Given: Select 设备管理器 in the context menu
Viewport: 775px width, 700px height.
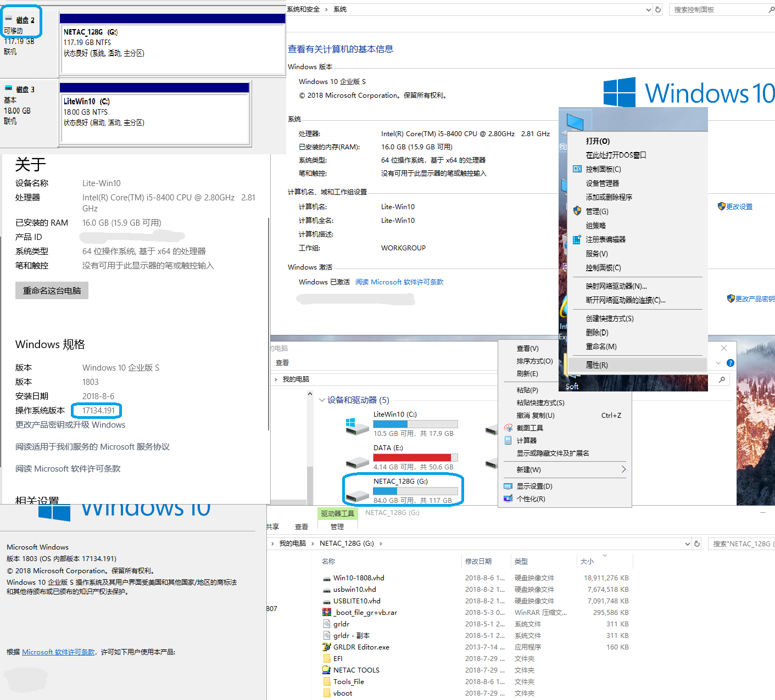Looking at the screenshot, I should click(602, 183).
